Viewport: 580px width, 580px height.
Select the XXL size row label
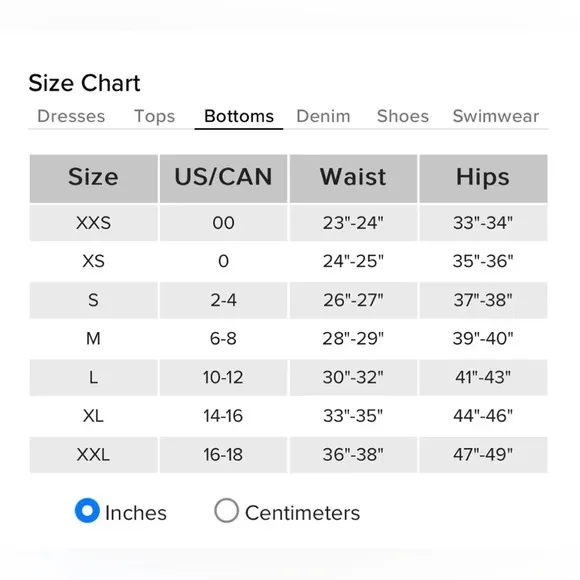(x=94, y=455)
